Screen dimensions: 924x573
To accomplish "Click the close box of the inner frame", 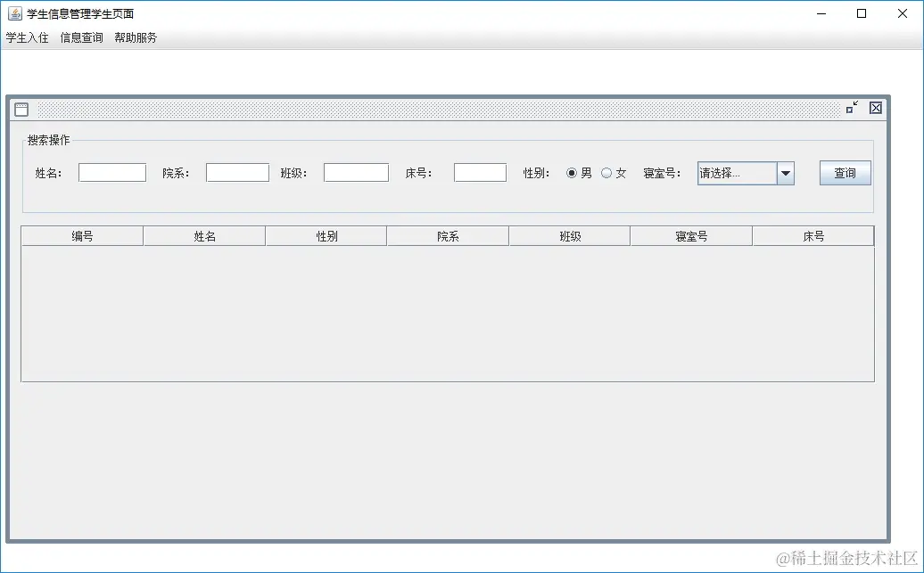I will point(875,108).
